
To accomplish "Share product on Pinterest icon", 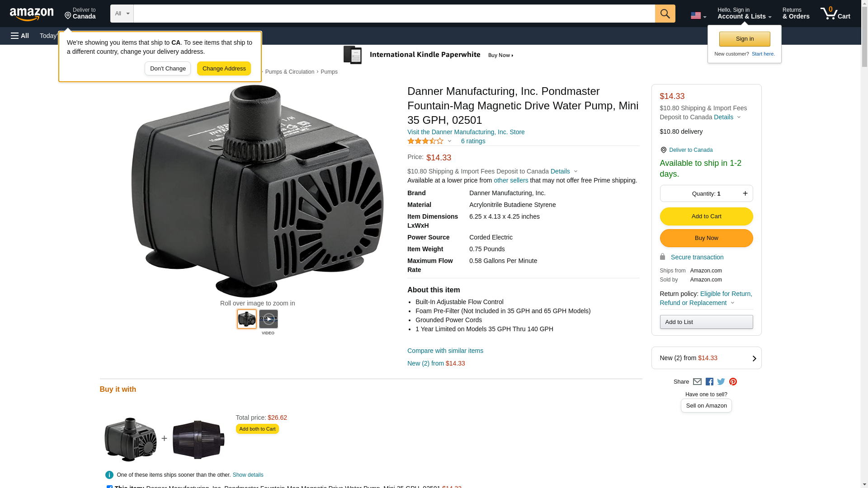I will (733, 382).
